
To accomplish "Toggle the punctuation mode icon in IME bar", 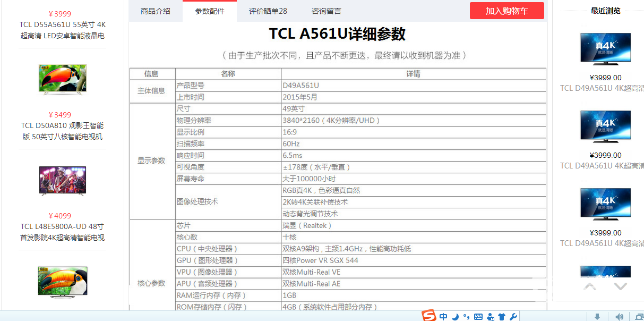I will coord(466,317).
